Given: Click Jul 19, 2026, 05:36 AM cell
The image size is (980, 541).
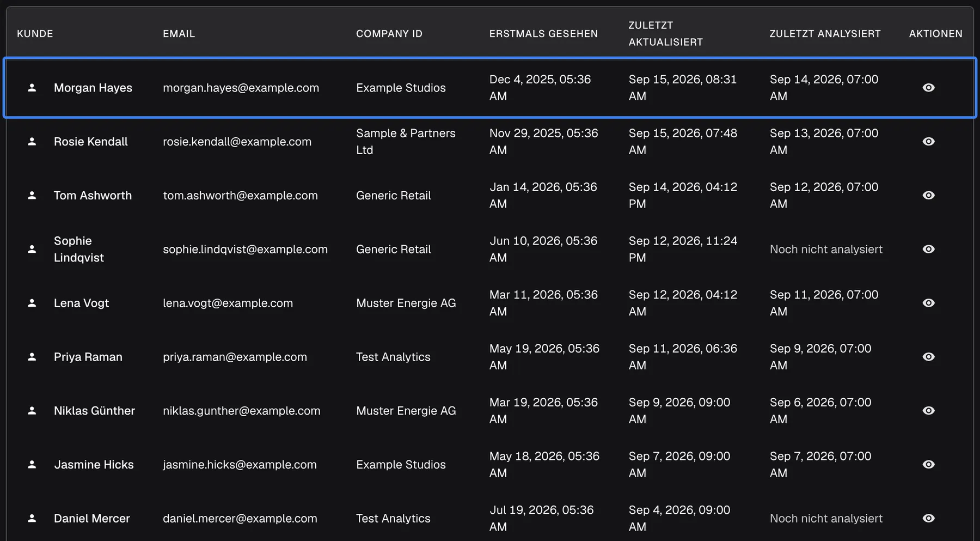Looking at the screenshot, I should (541, 519).
